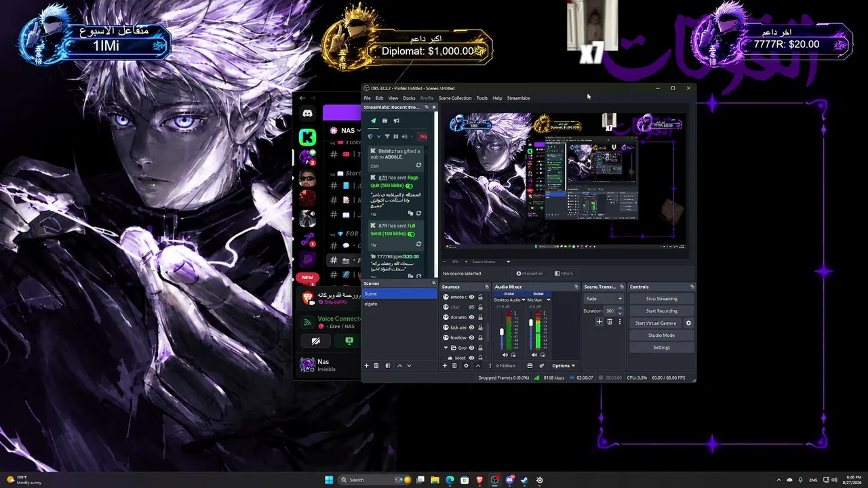This screenshot has height=488, width=868.
Task: Click the Start Recording button
Action: [x=661, y=311]
